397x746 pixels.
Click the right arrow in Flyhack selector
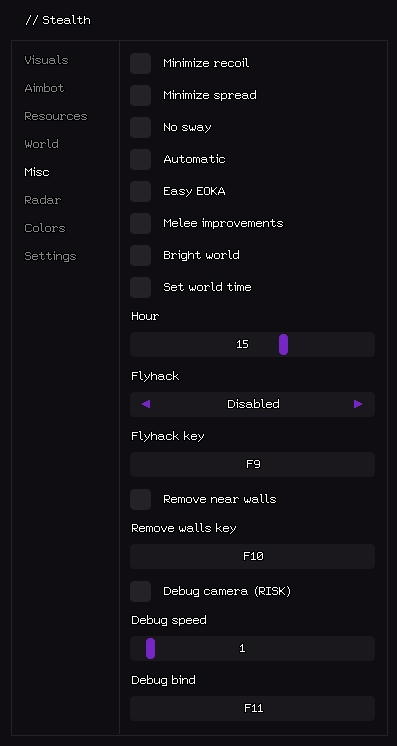coord(358,404)
